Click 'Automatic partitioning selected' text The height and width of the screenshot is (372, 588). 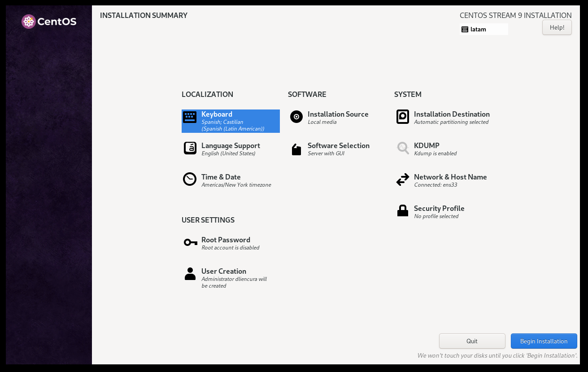451,122
